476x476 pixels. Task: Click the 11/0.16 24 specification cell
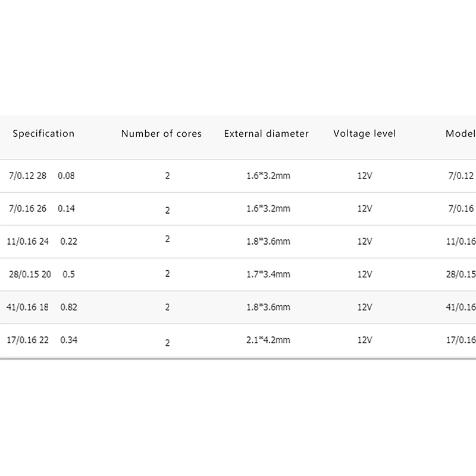pyautogui.click(x=27, y=242)
